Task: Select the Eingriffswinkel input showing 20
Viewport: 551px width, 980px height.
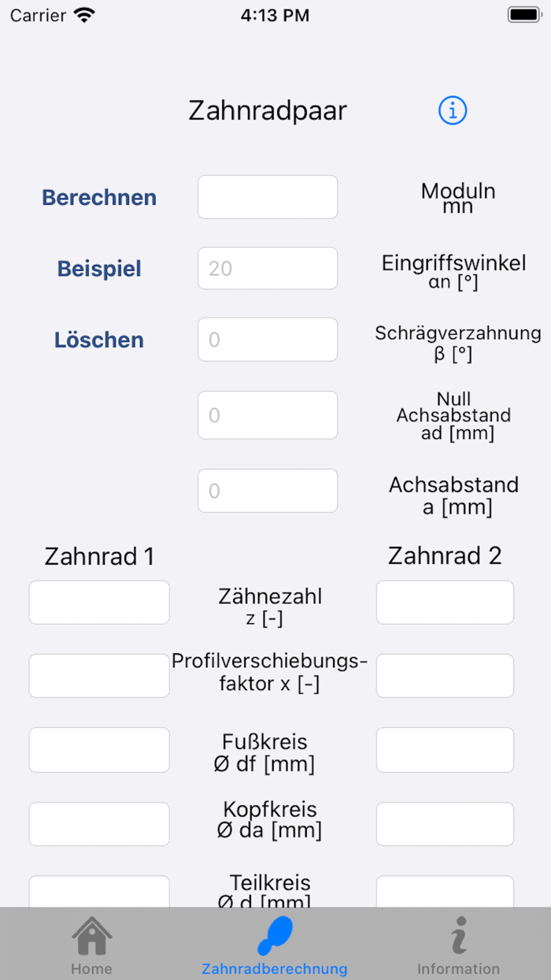Action: point(268,268)
